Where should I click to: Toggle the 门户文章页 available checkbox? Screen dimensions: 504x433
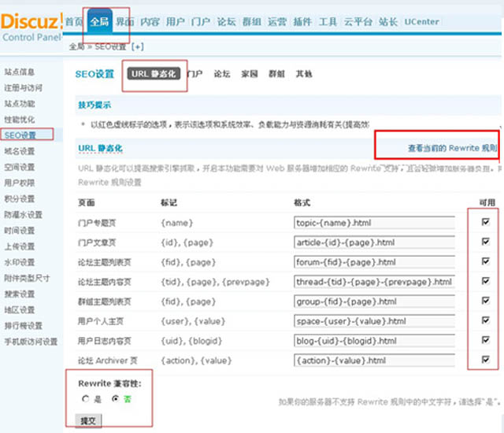pyautogui.click(x=485, y=242)
